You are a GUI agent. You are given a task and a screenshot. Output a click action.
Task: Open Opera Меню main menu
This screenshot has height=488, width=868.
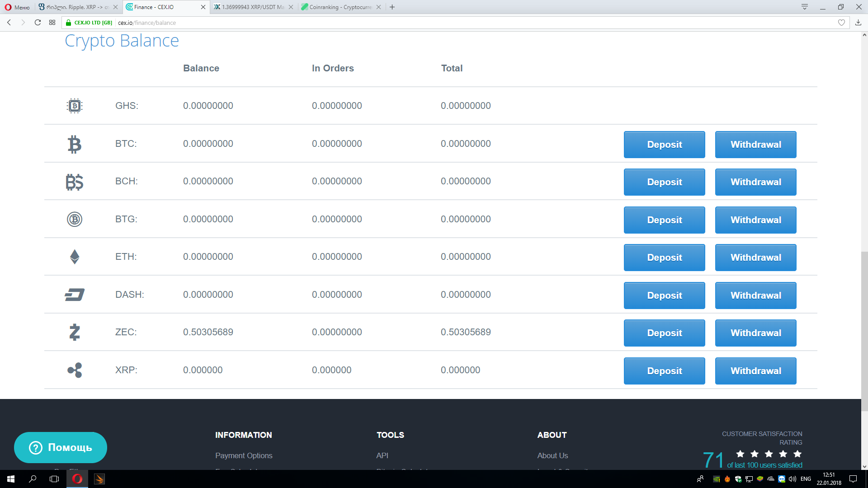tap(17, 7)
